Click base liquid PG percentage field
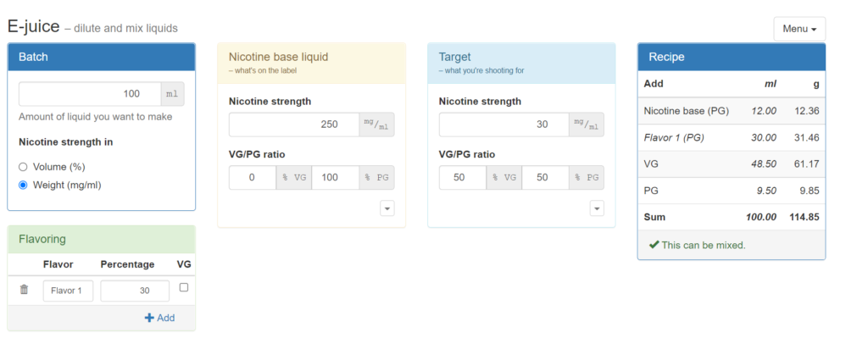Screen dimensions: 868x338 click(336, 178)
